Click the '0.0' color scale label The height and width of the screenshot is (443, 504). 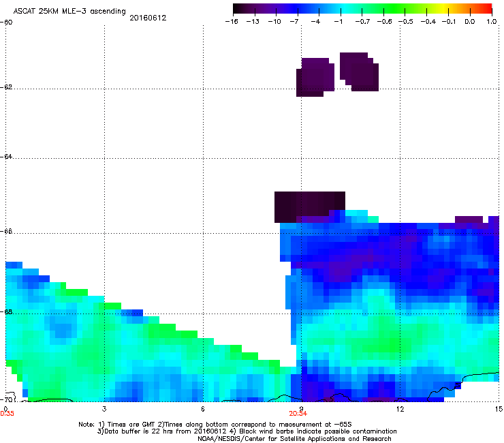pyautogui.click(x=470, y=22)
